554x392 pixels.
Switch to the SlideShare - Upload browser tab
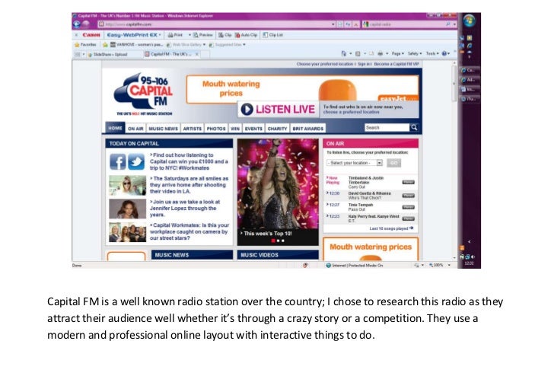tap(113, 55)
